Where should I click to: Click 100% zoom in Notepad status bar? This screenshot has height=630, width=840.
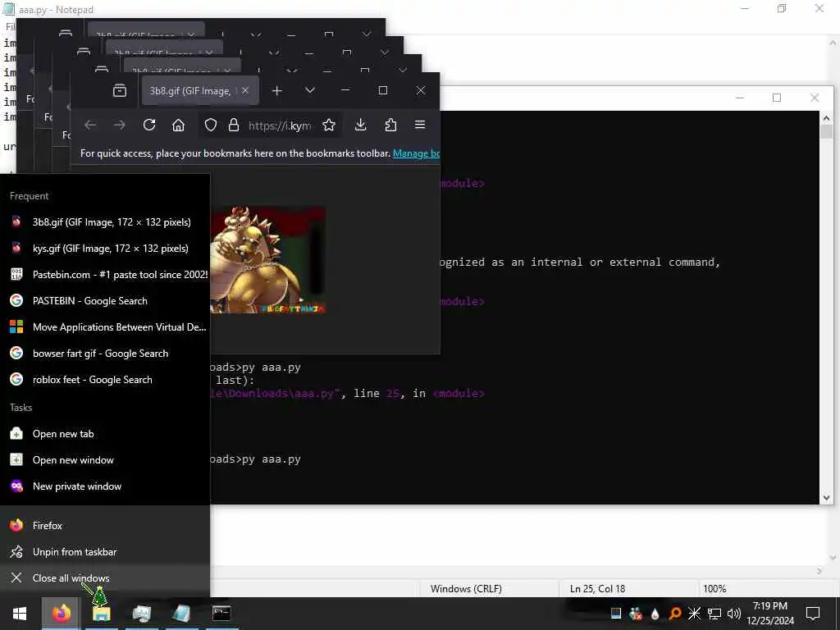tap(714, 589)
